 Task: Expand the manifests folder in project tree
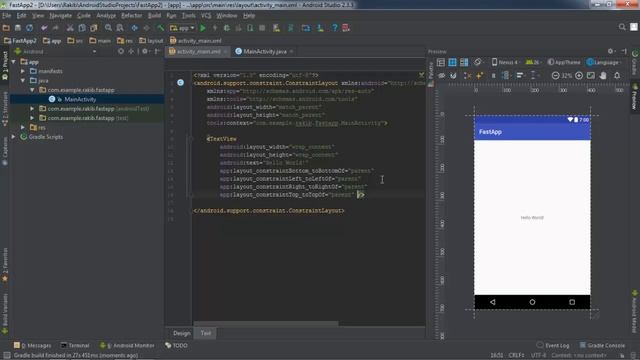tap(23, 71)
